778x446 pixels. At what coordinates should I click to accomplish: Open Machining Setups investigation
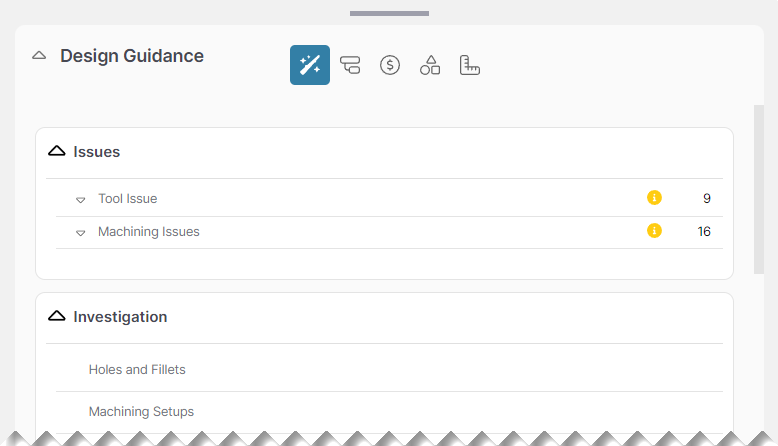coord(141,412)
